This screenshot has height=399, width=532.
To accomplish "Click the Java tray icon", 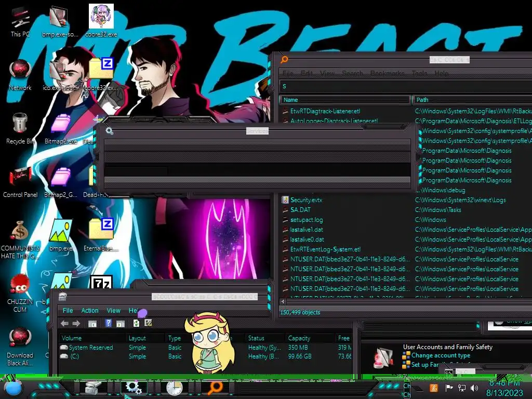I will 434,388.
